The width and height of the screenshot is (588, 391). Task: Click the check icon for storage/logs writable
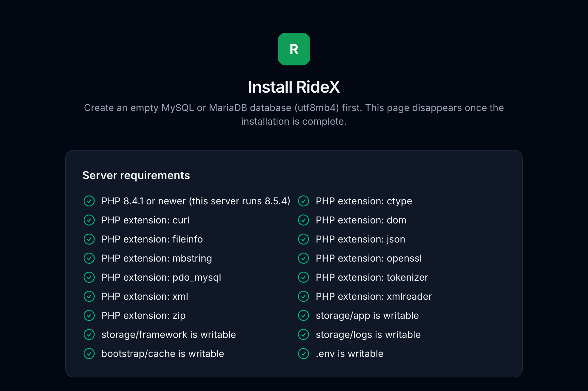point(304,334)
